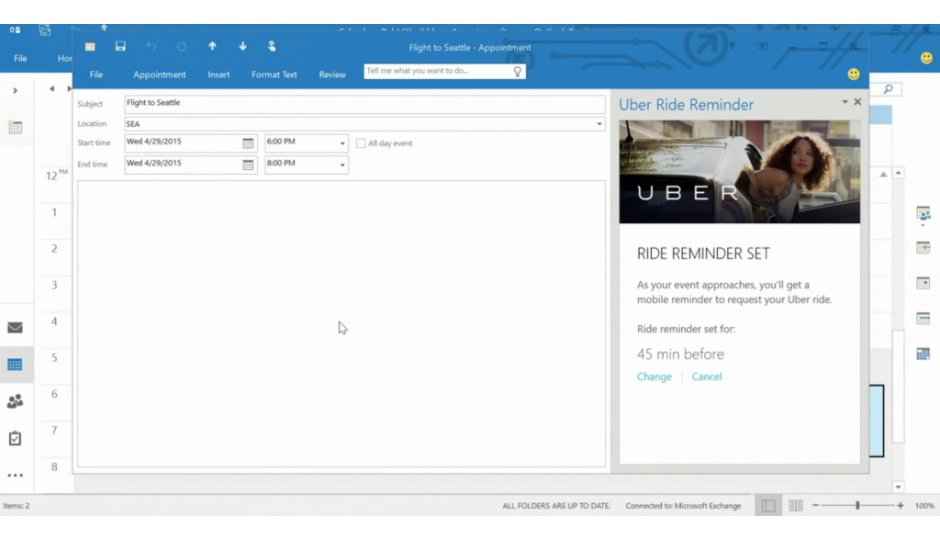Click the touch mode icon in quick access toolbar

tap(272, 46)
